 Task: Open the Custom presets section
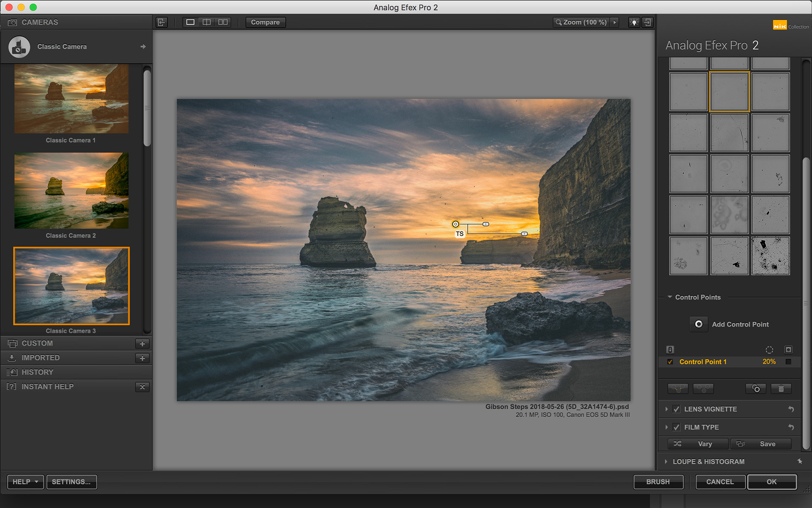coord(37,343)
